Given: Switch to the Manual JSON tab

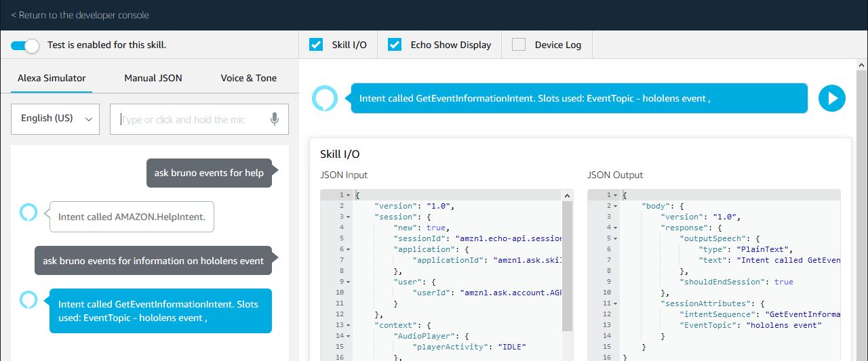Looking at the screenshot, I should (153, 78).
